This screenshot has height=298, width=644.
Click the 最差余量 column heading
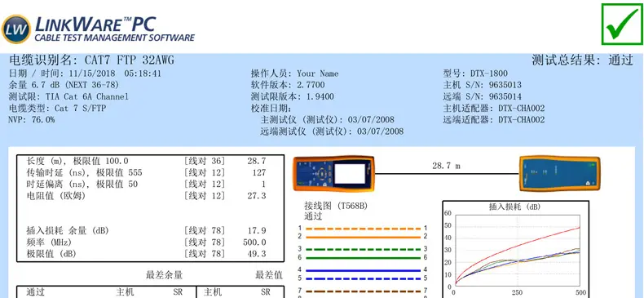point(165,275)
